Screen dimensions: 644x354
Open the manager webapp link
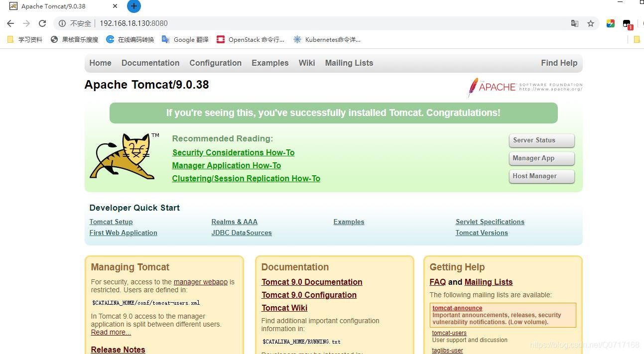[201, 282]
